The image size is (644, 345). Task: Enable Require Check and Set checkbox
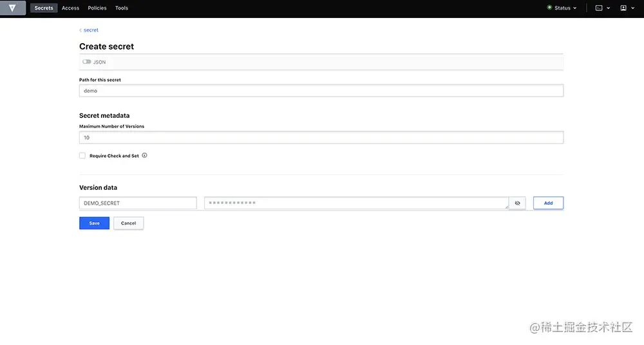(x=82, y=156)
